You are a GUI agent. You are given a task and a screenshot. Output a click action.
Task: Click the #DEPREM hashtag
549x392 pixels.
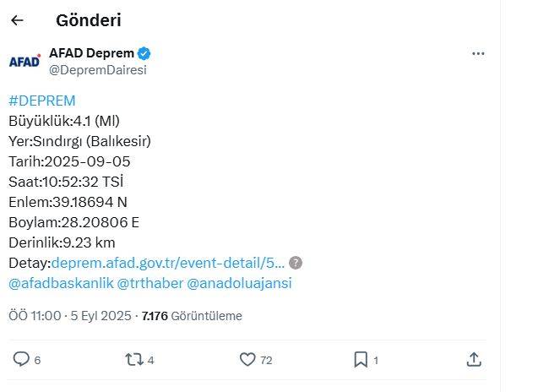click(x=41, y=101)
